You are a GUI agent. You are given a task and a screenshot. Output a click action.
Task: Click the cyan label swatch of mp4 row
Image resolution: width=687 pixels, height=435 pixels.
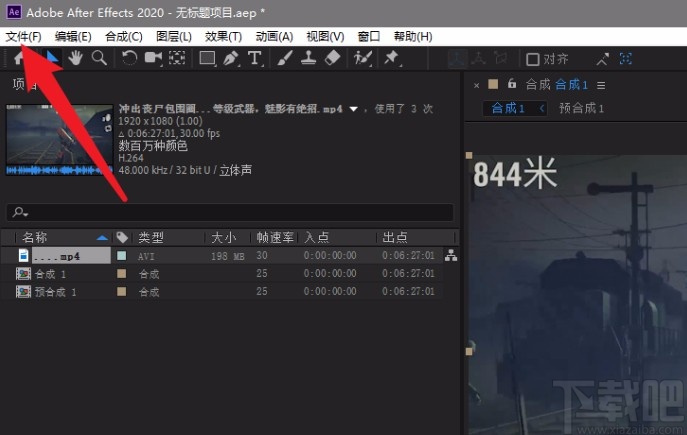[122, 255]
